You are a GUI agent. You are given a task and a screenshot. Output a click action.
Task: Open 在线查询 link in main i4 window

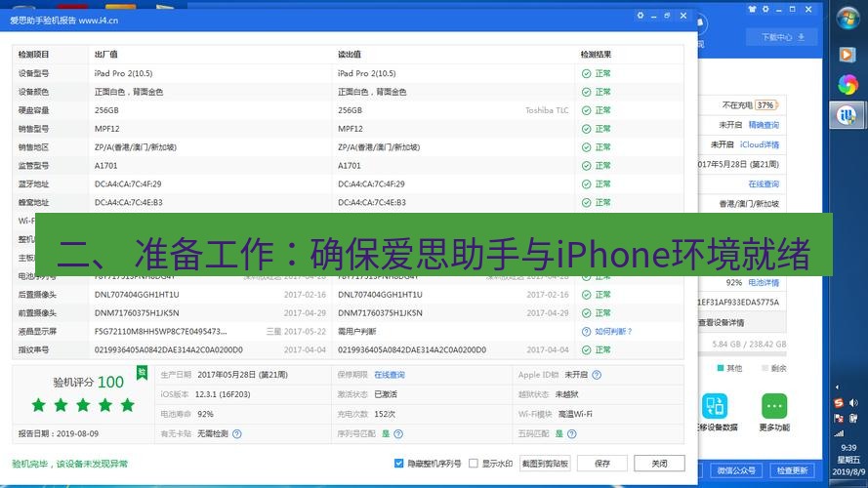coord(764,183)
